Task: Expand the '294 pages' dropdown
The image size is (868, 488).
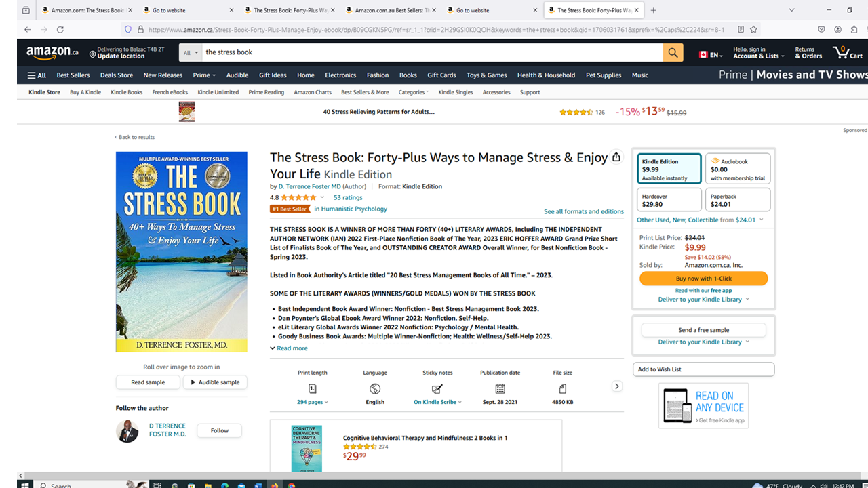Action: click(312, 402)
